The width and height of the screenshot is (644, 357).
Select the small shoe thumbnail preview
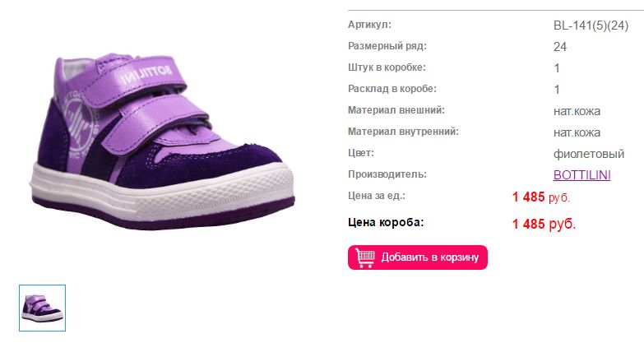tap(42, 308)
